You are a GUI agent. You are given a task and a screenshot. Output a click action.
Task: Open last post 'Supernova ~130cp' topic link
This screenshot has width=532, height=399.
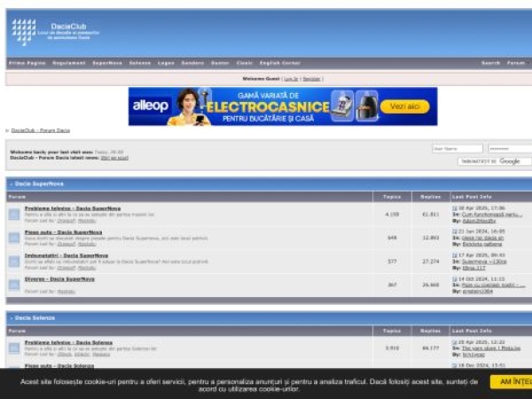[484, 262]
